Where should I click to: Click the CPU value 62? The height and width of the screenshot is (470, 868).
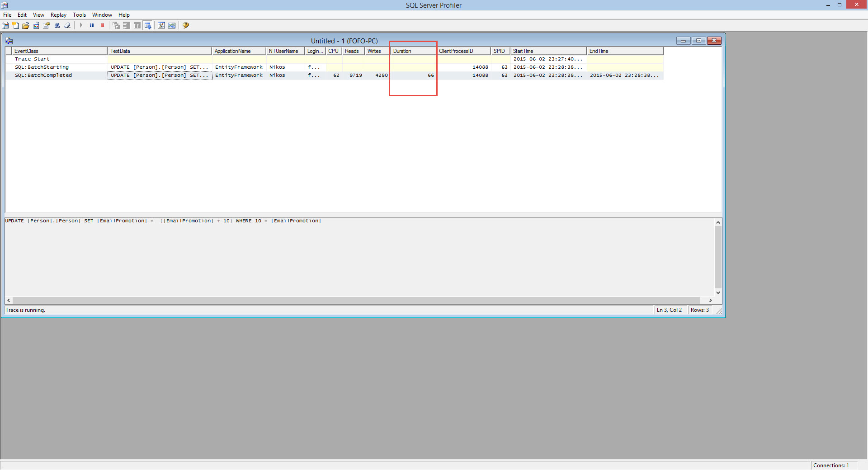pos(336,75)
